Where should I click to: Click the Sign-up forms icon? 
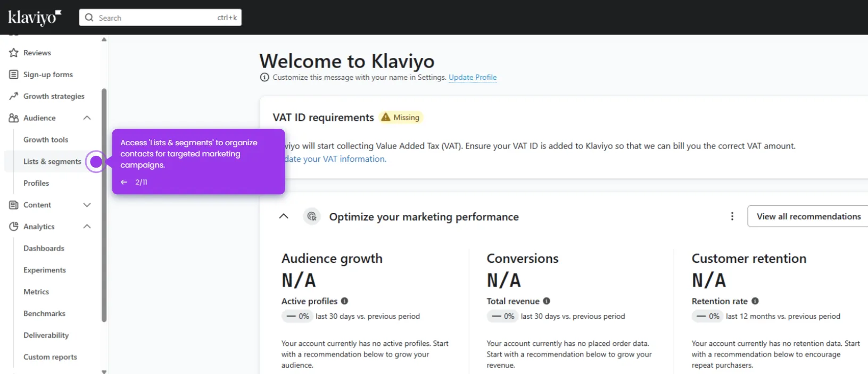14,74
